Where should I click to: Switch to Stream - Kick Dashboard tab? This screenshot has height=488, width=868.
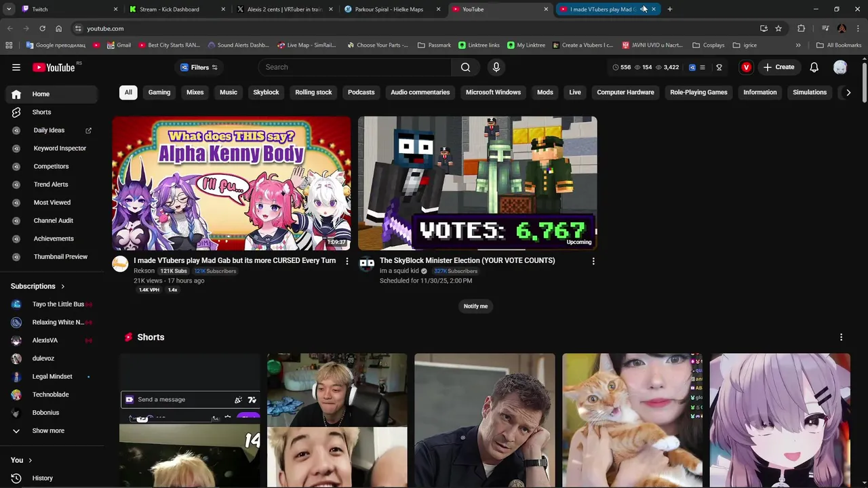[178, 9]
